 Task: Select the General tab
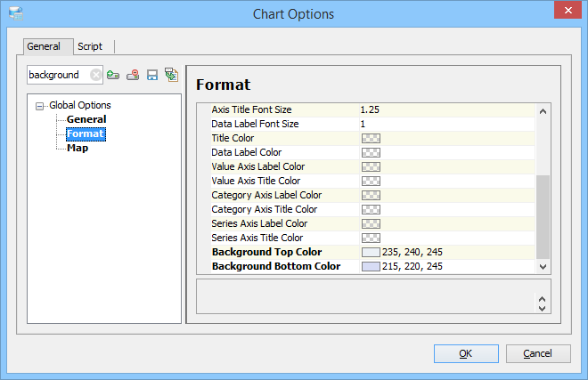coord(44,46)
